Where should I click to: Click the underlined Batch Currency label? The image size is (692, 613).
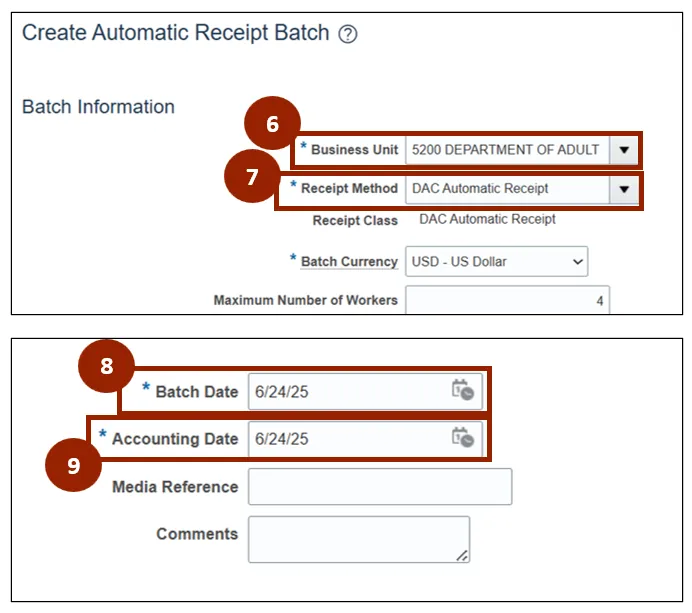tap(349, 262)
